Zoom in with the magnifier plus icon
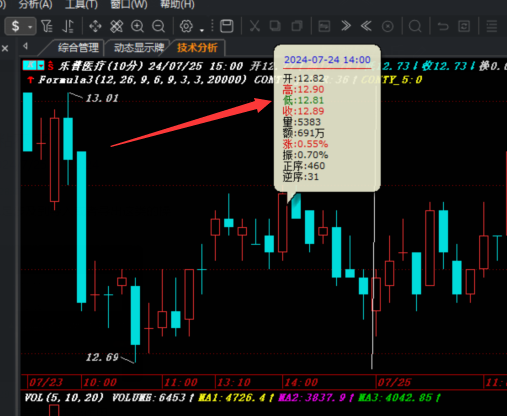The height and width of the screenshot is (416, 507). (x=137, y=26)
